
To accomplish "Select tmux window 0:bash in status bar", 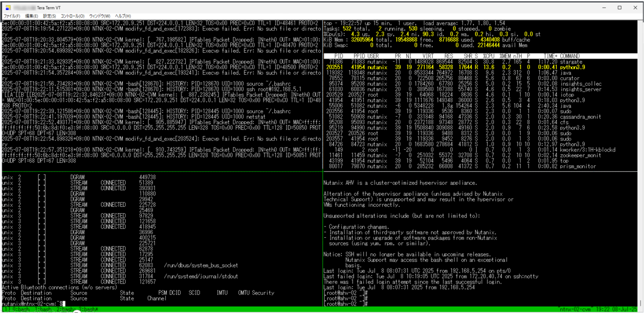I will click(x=21, y=310).
